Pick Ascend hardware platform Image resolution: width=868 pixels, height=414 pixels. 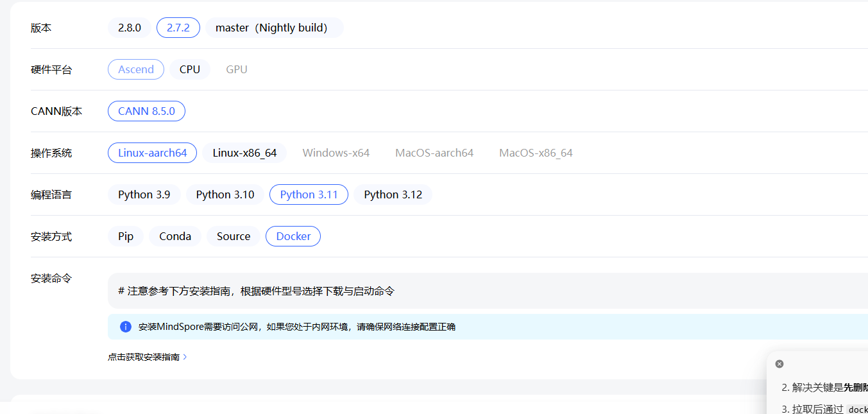click(136, 69)
